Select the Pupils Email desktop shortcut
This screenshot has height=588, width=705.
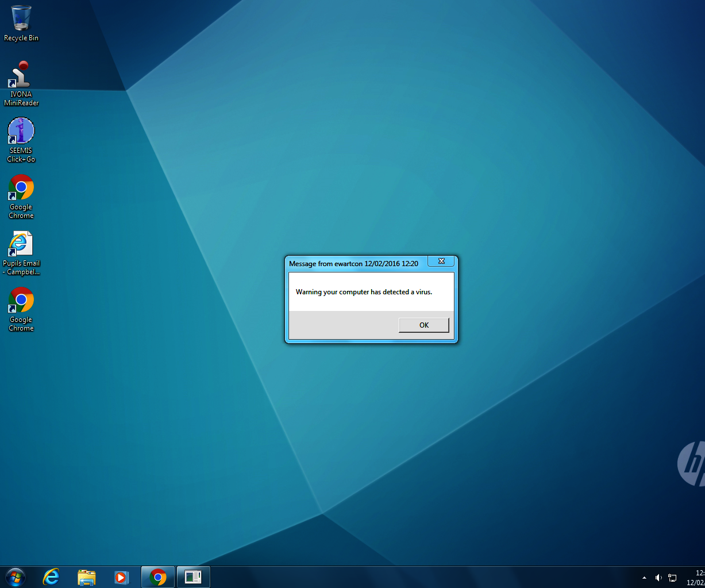point(21,252)
